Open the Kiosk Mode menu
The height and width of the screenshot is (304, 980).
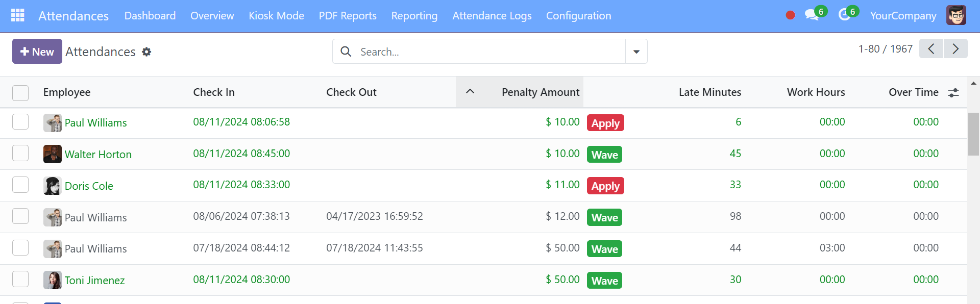click(x=276, y=16)
